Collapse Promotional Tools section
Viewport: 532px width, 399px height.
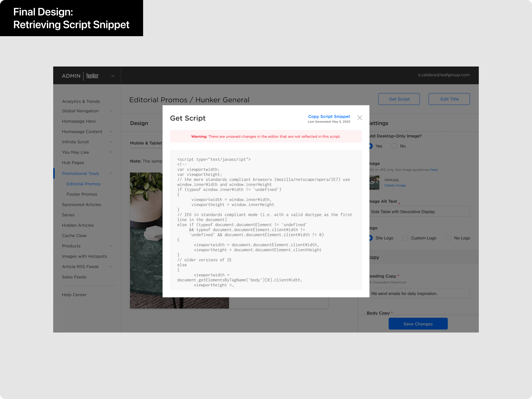point(111,173)
